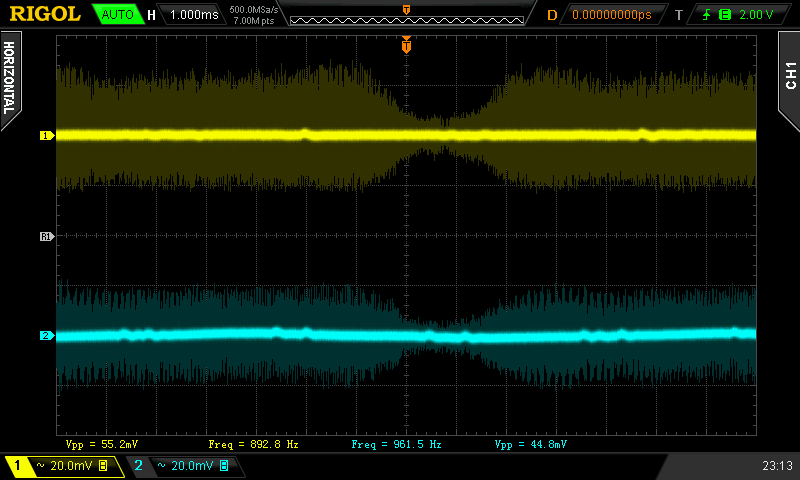Click the rising edge trigger icon
800x480 pixels.
[707, 15]
